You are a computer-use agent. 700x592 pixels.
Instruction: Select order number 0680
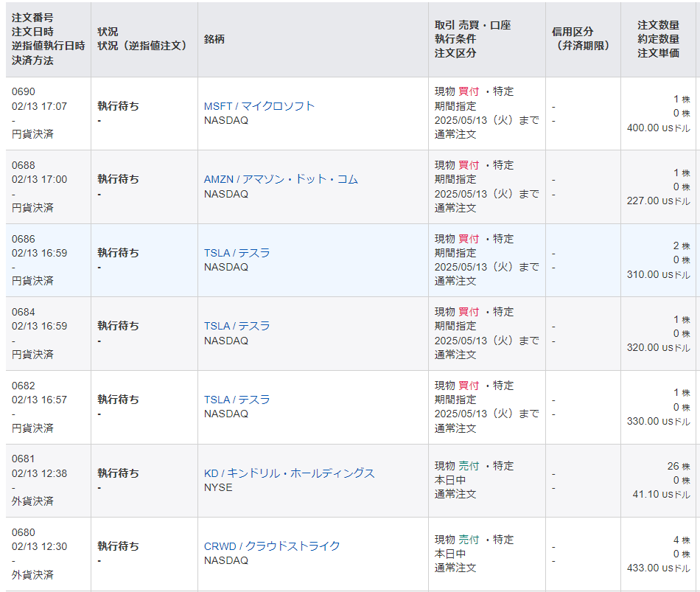[24, 532]
